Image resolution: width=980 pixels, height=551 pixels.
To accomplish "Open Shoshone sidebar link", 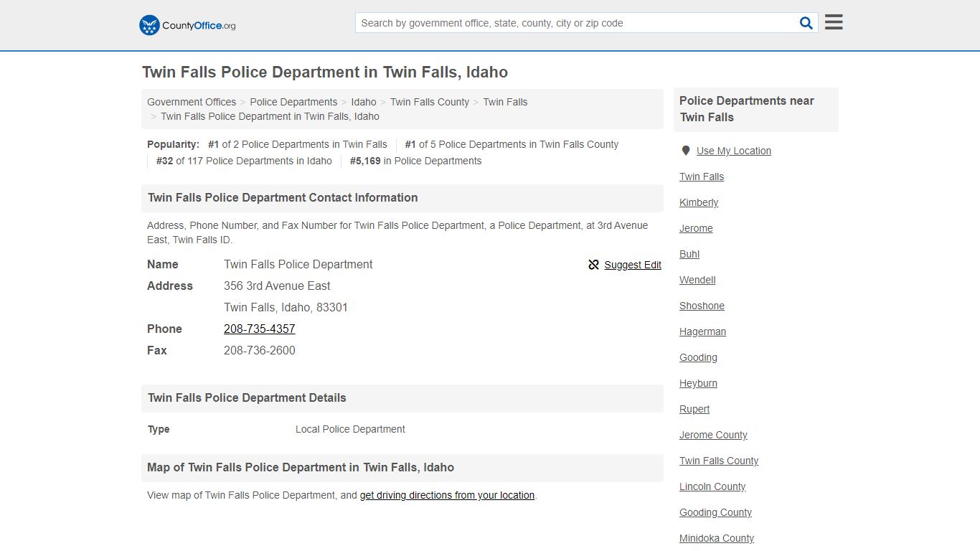I will point(702,306).
